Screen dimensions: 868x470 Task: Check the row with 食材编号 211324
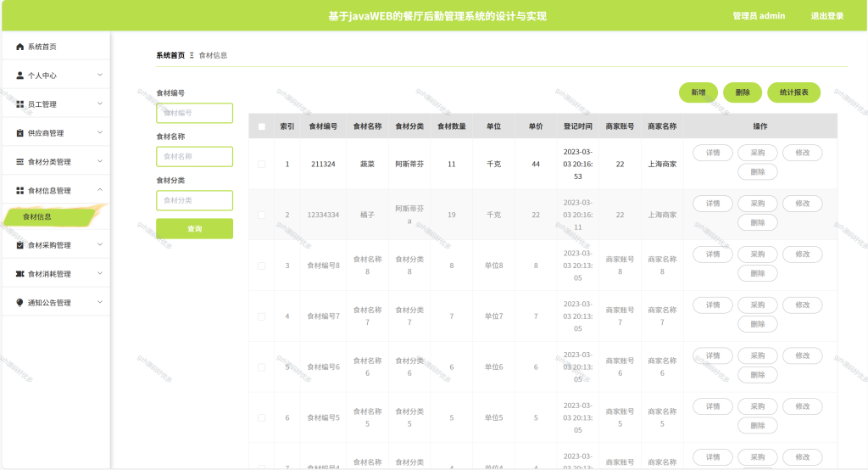(262, 164)
